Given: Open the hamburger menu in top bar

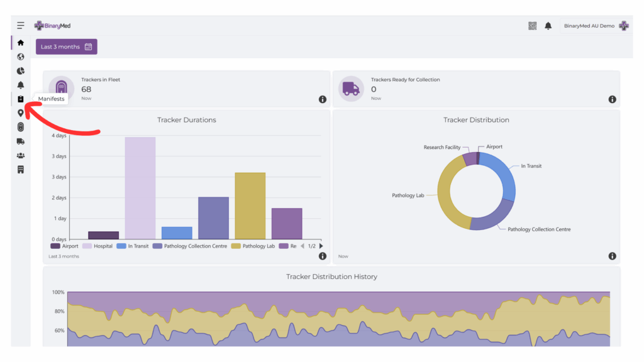Looking at the screenshot, I should click(21, 26).
